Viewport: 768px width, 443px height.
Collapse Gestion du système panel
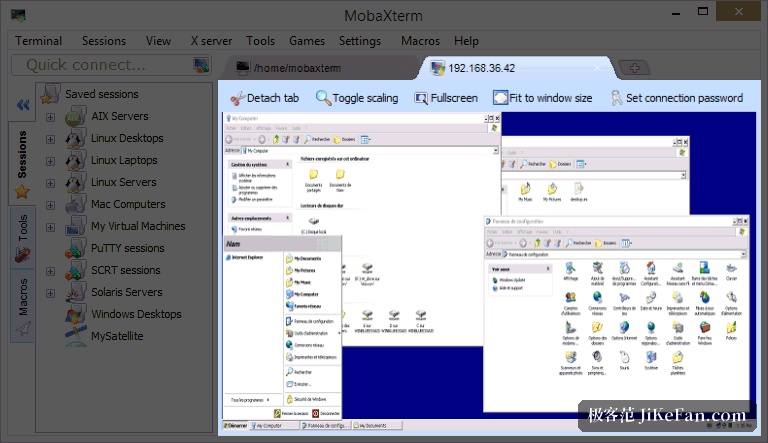[288, 164]
